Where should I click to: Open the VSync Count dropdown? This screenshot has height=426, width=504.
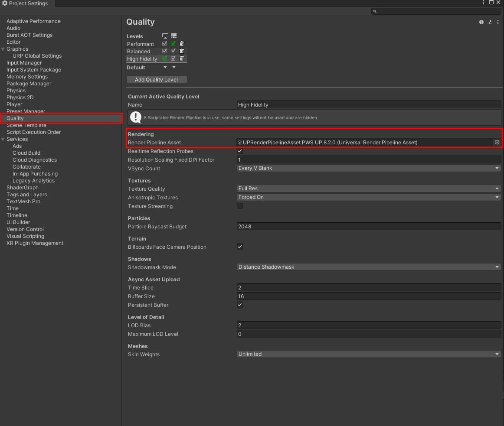pyautogui.click(x=369, y=168)
